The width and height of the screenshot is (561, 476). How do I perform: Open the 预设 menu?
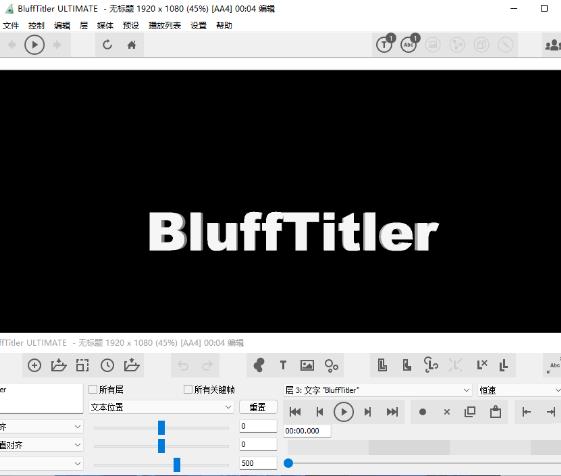[131, 25]
